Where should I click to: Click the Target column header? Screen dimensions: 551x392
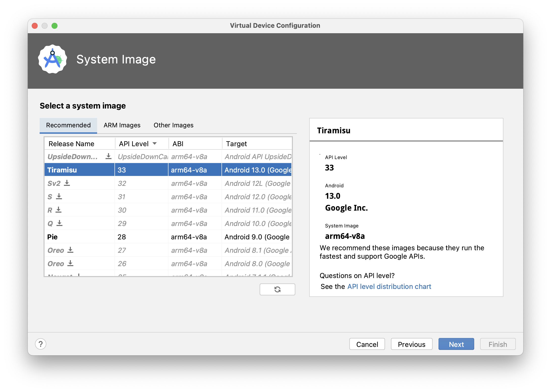coord(257,143)
